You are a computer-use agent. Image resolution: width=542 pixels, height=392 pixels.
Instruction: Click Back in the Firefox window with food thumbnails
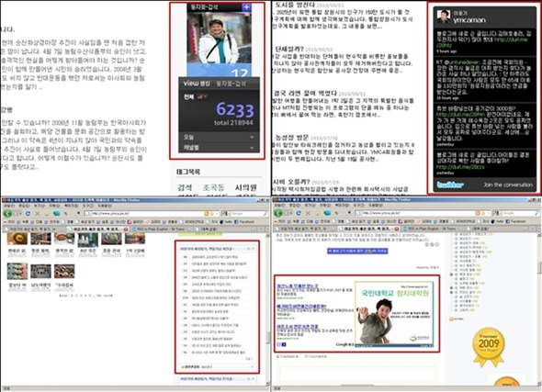tap(7, 213)
